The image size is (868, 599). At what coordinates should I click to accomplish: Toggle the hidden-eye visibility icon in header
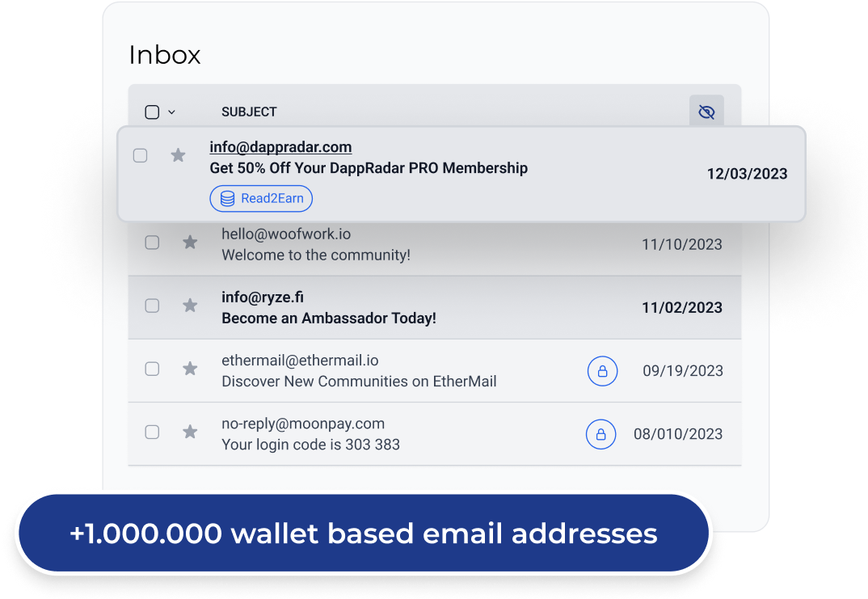706,112
